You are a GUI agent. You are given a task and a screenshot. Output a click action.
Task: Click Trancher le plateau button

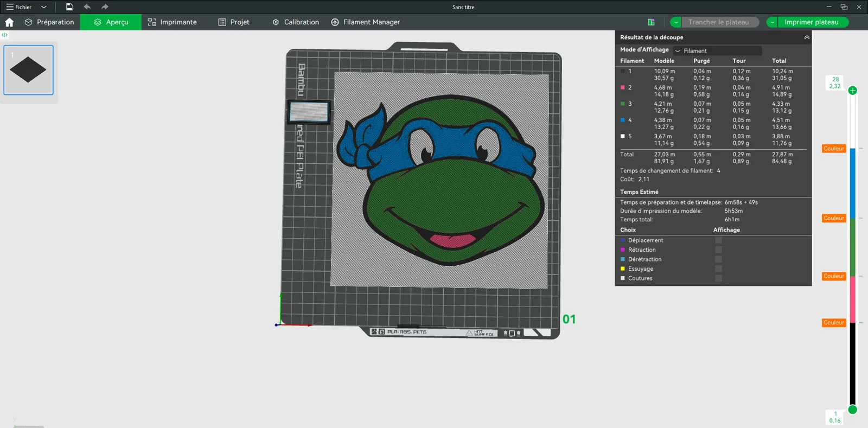(x=719, y=22)
